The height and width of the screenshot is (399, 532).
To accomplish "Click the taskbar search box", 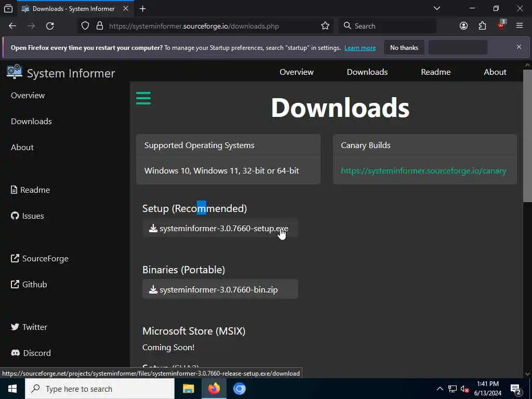I will (x=100, y=389).
